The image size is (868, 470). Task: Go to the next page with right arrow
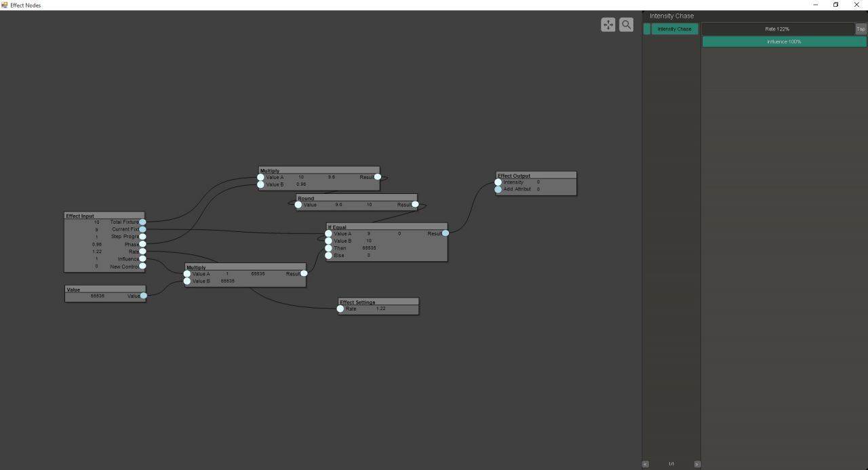coord(697,464)
